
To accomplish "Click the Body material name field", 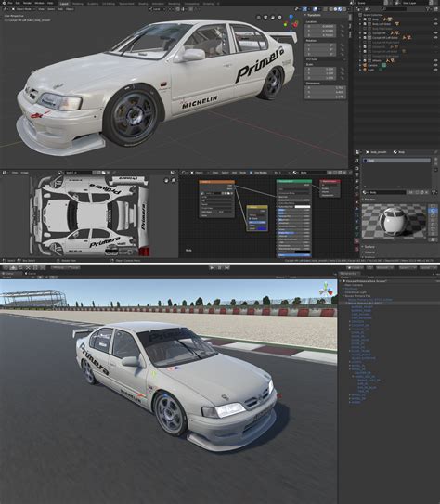I will point(387,192).
